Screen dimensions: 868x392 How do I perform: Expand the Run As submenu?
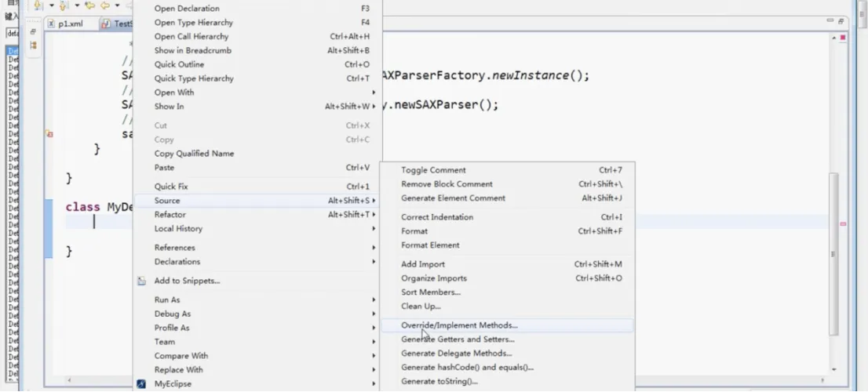click(x=257, y=299)
